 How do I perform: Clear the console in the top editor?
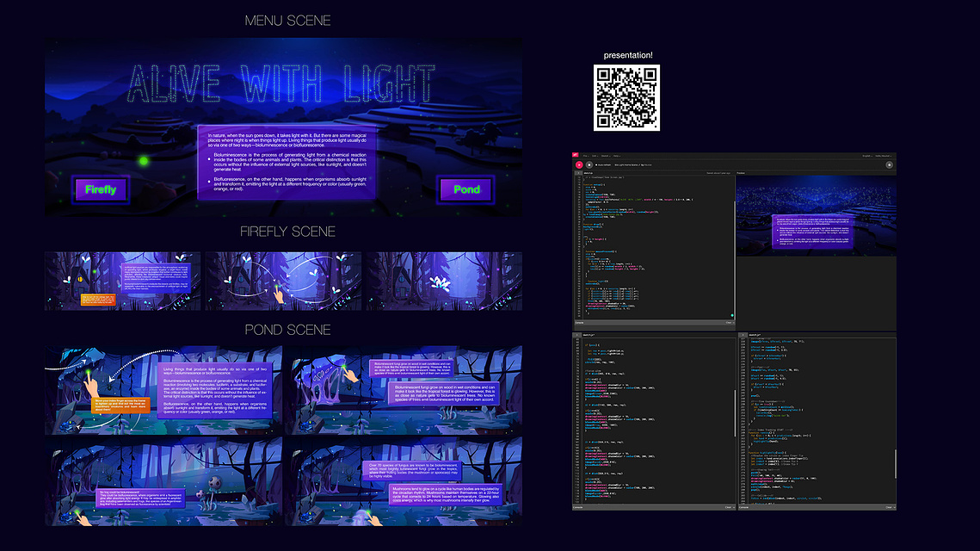[728, 323]
